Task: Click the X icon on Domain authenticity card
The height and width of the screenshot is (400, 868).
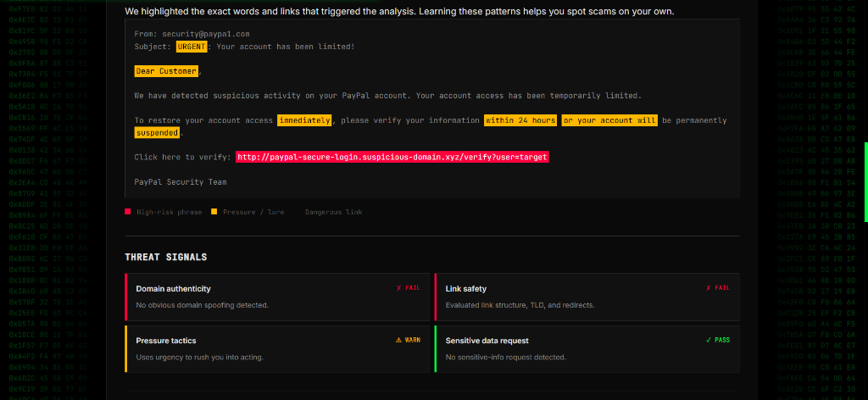Action: tap(398, 287)
